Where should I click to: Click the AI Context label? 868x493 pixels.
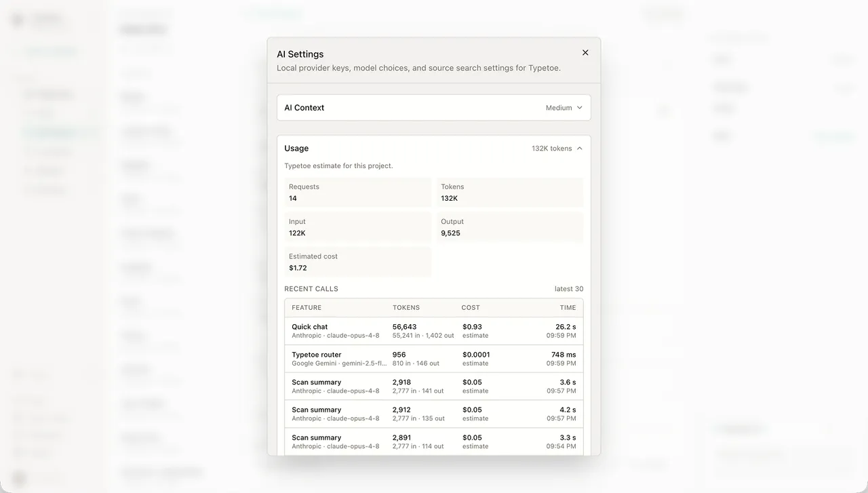tap(304, 108)
